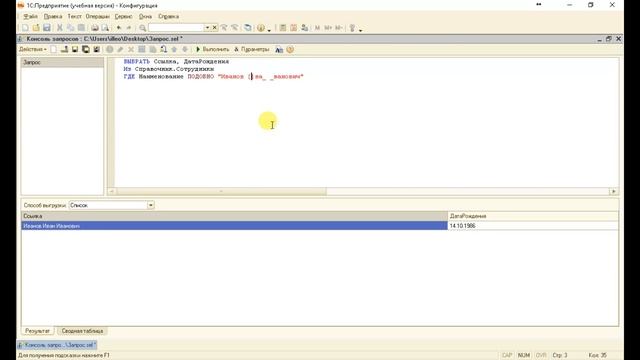The height and width of the screenshot is (360, 640).
Task: Click the Print icon
Action: pyautogui.click(x=95, y=28)
